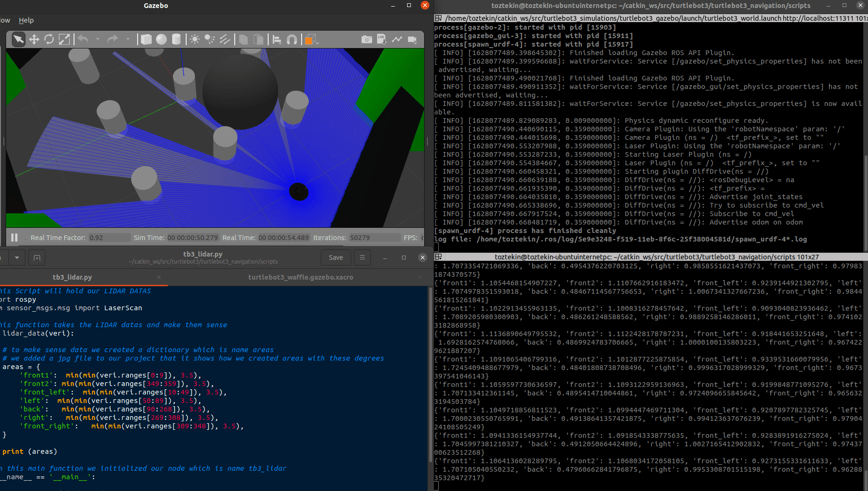This screenshot has height=491, width=868.
Task: Open the Help menu
Action: click(x=26, y=20)
